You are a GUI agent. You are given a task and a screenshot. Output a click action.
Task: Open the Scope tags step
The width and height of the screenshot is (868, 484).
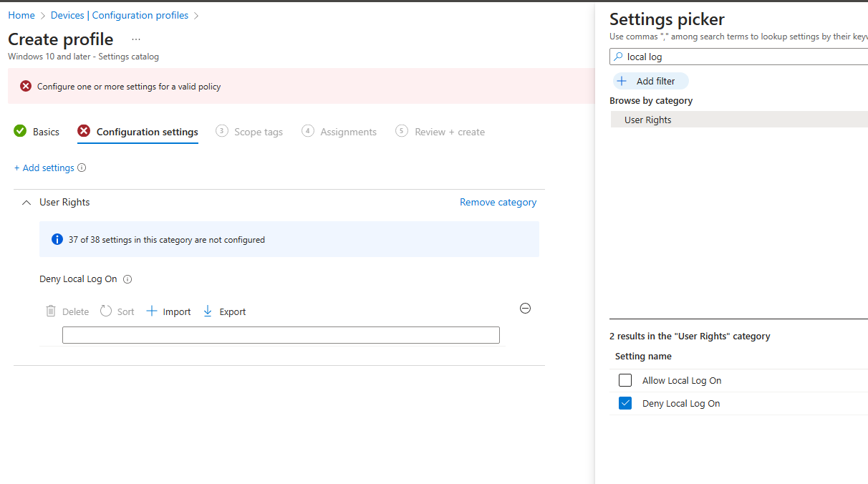coord(249,132)
